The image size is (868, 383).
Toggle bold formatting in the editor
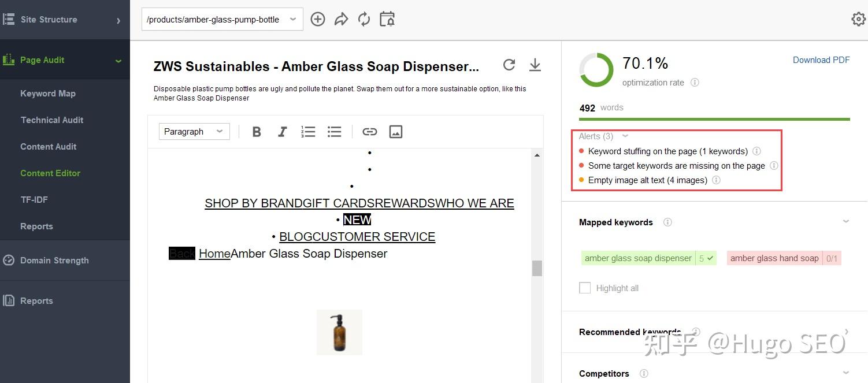pyautogui.click(x=256, y=132)
